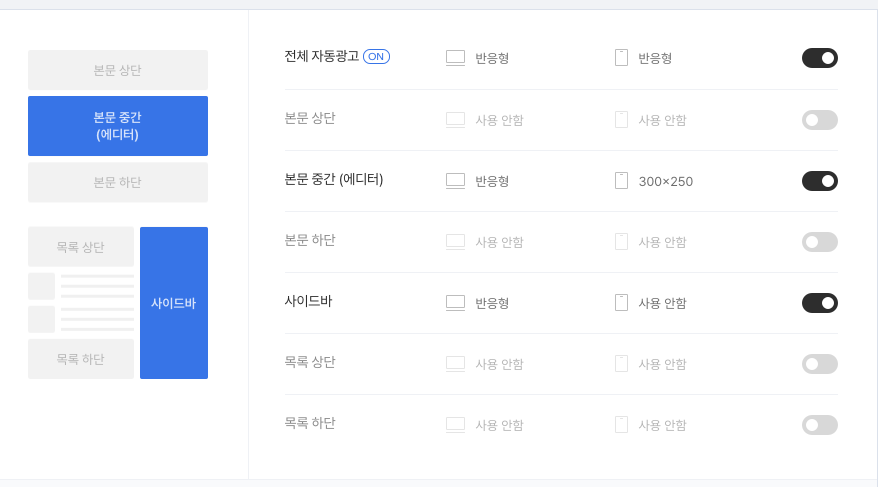878x487 pixels.
Task: Click the desktop monitor icon for 전체 자동광고
Action: pyautogui.click(x=455, y=58)
